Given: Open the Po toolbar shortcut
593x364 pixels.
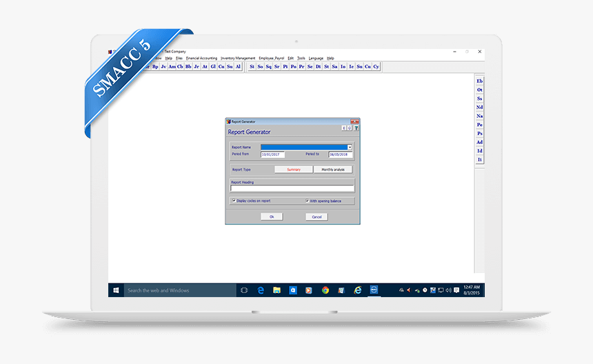Looking at the screenshot, I should click(294, 66).
